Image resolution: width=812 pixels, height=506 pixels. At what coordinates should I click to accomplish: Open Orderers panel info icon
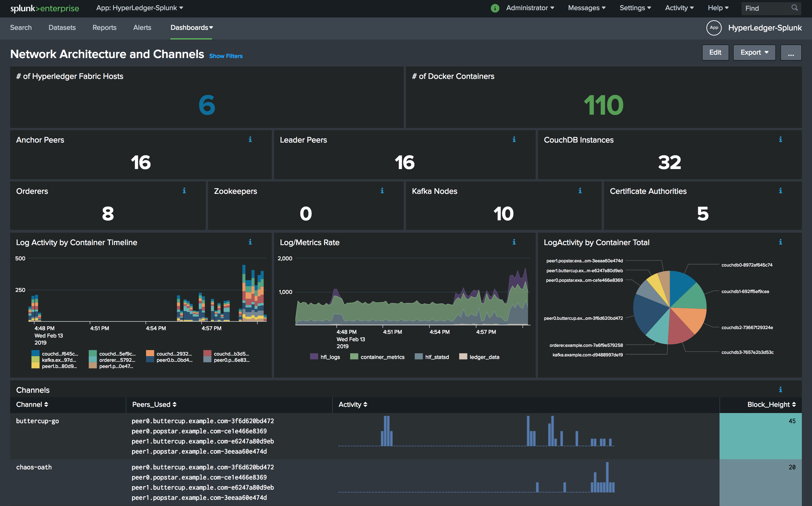click(184, 190)
